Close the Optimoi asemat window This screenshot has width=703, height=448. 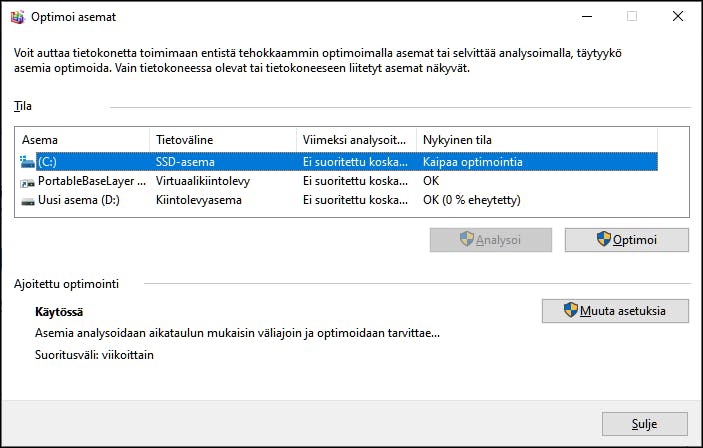(x=678, y=17)
